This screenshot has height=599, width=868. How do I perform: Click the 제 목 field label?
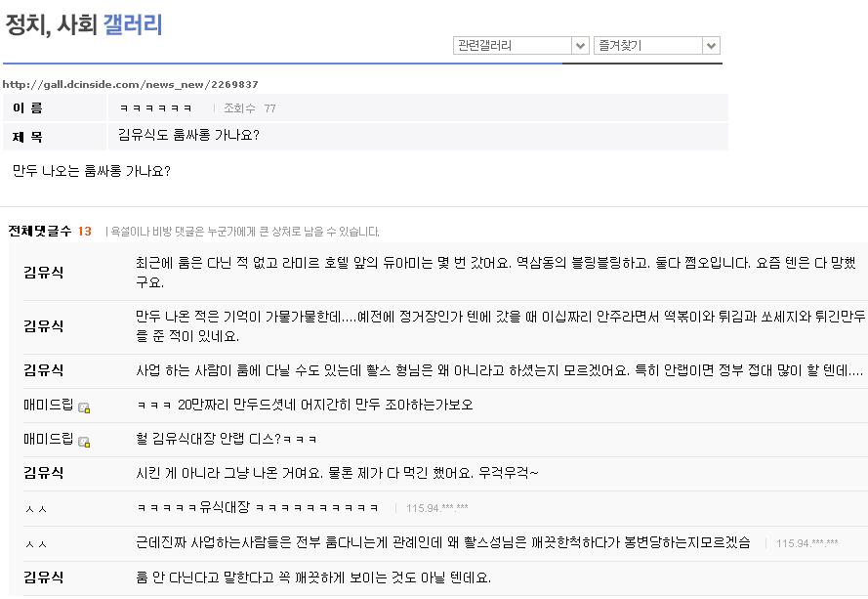coord(27,137)
